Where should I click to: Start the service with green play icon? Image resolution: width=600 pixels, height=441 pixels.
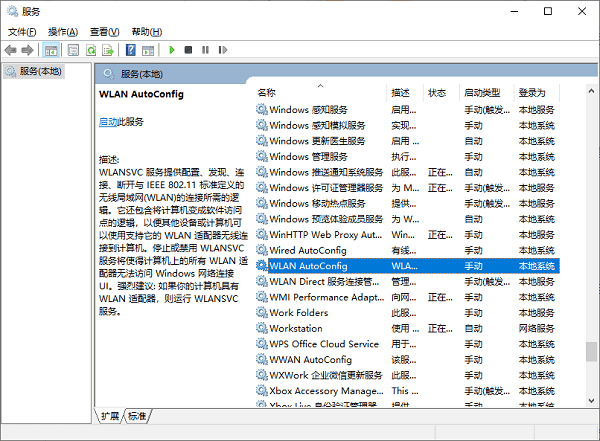pyautogui.click(x=172, y=49)
